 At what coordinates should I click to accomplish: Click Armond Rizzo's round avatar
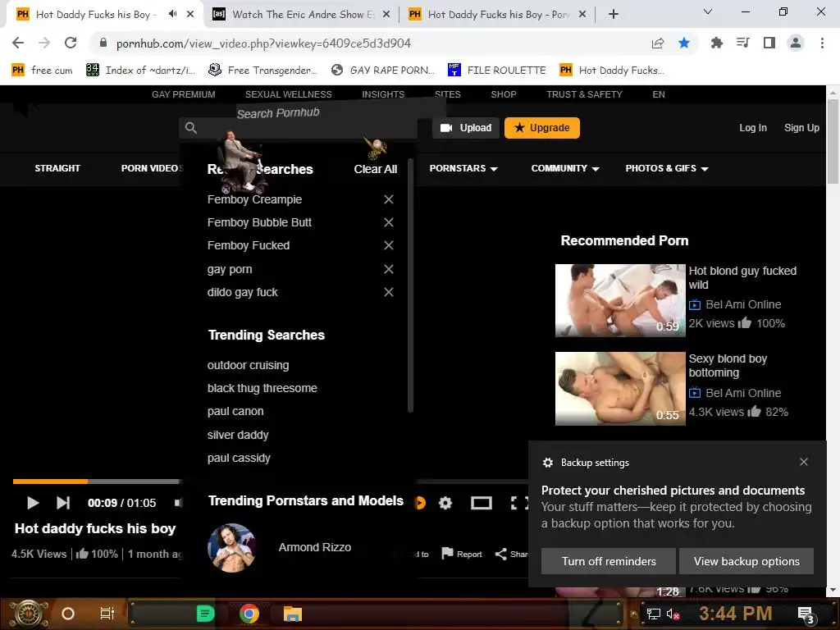tap(232, 548)
